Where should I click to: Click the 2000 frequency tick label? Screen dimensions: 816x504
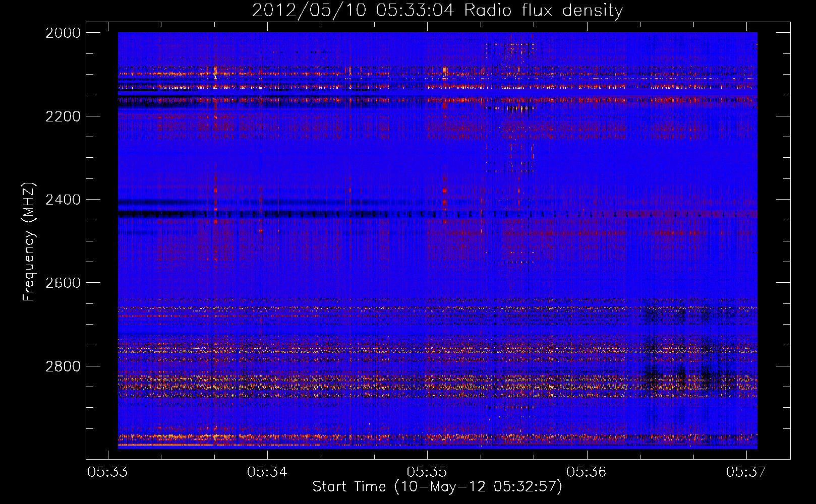pyautogui.click(x=63, y=33)
